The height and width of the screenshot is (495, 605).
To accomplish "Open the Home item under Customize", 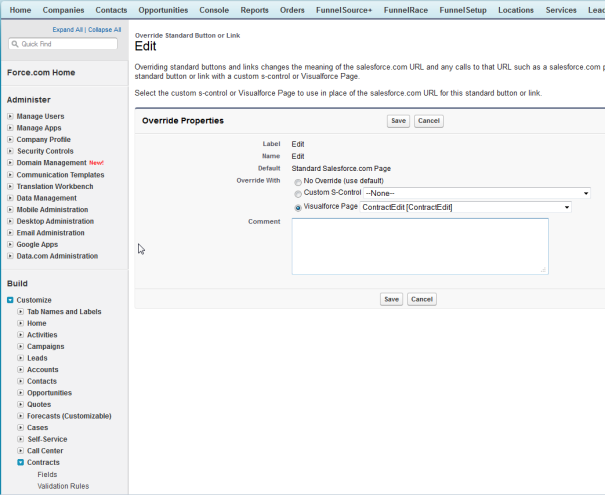I will click(x=37, y=323).
